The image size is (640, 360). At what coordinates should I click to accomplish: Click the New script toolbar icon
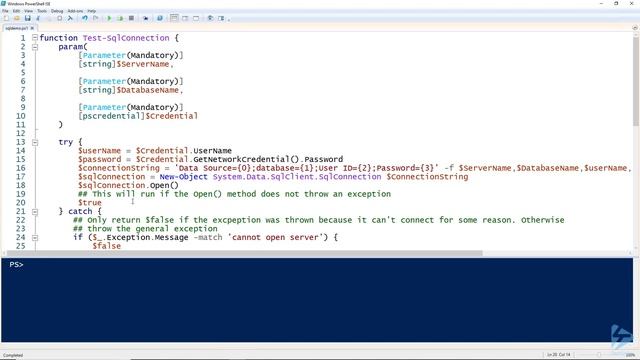pos(6,18)
